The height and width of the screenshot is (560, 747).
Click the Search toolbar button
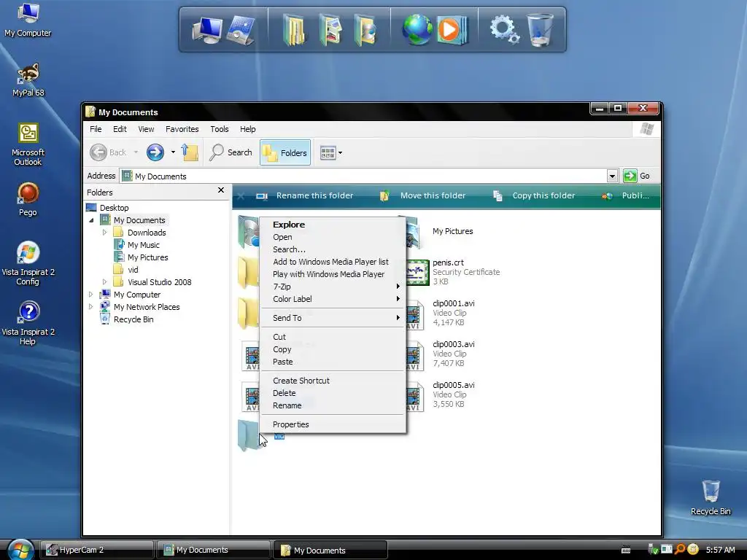(x=231, y=152)
